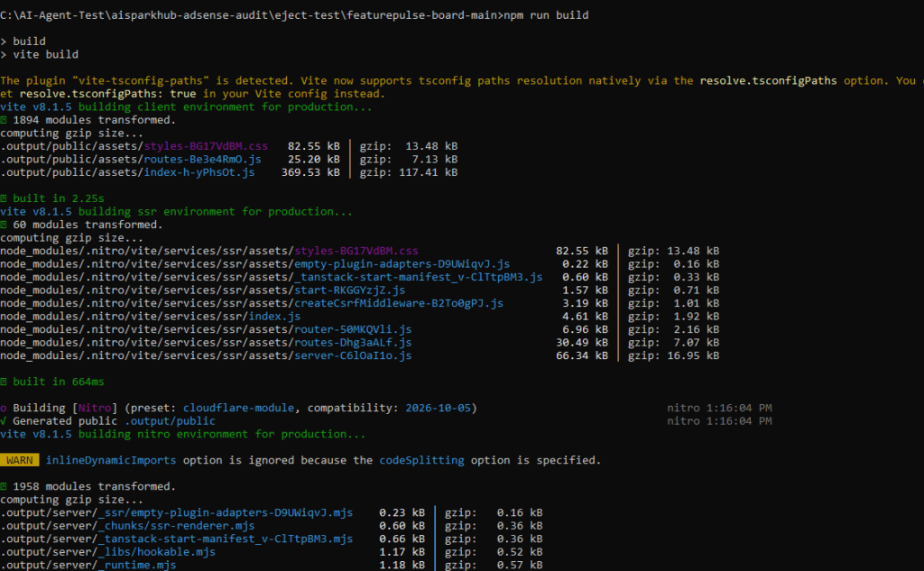
Task: Click the gzip 117.41 kB value
Action: [429, 172]
